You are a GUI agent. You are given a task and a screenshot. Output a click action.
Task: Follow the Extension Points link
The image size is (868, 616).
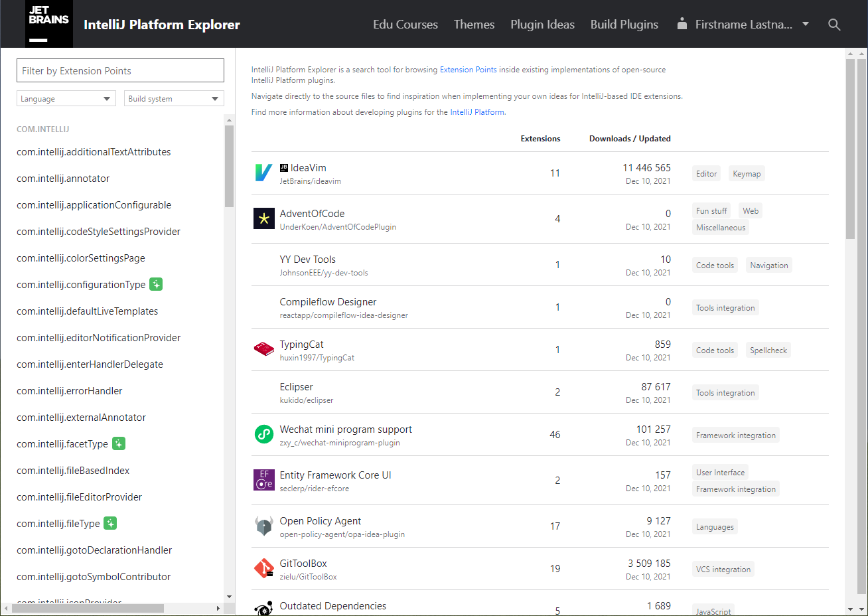[x=468, y=70]
